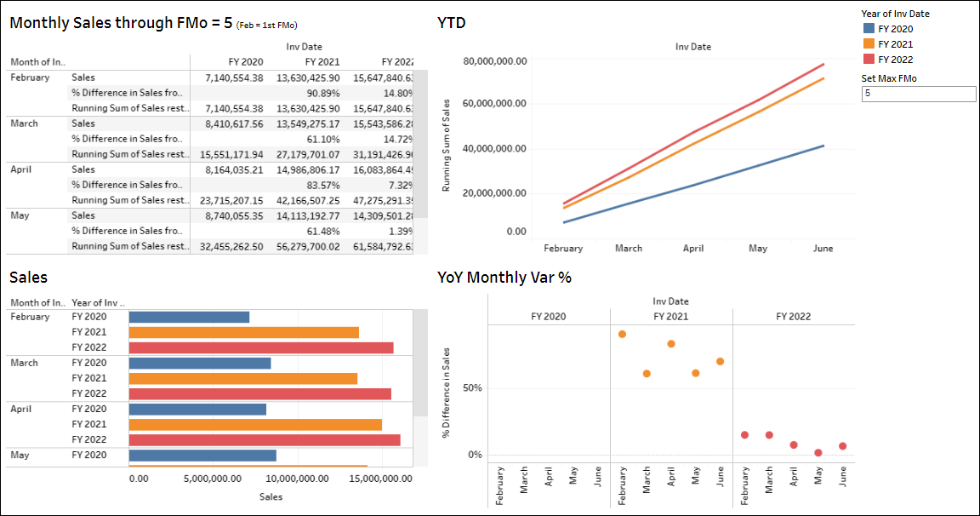This screenshot has height=516, width=980.
Task: Select March's orange FY 2021 sales bar
Action: pyautogui.click(x=243, y=378)
